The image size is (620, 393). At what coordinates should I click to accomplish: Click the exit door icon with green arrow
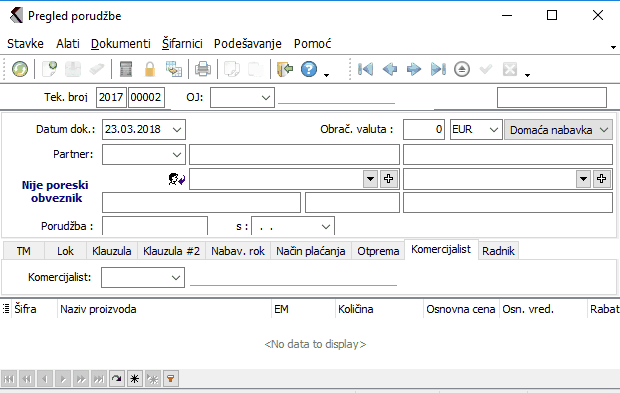[x=285, y=69]
